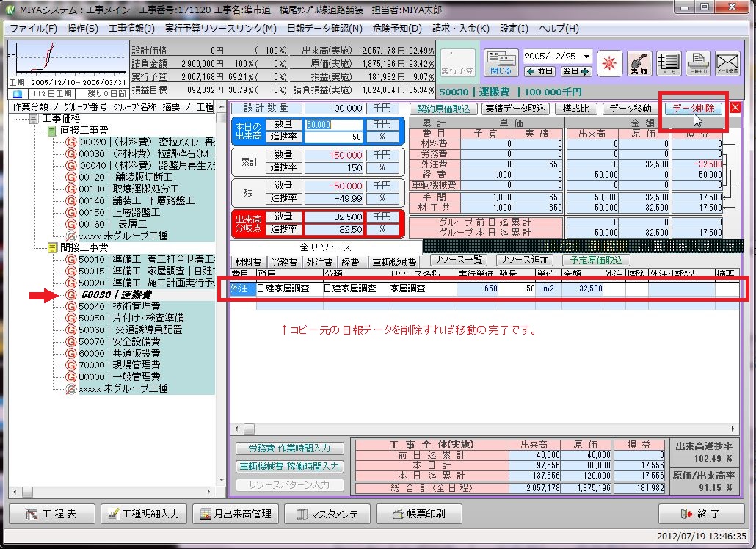Open the ファイル(F) menu
Screen dimensions: 756x549
point(33,29)
